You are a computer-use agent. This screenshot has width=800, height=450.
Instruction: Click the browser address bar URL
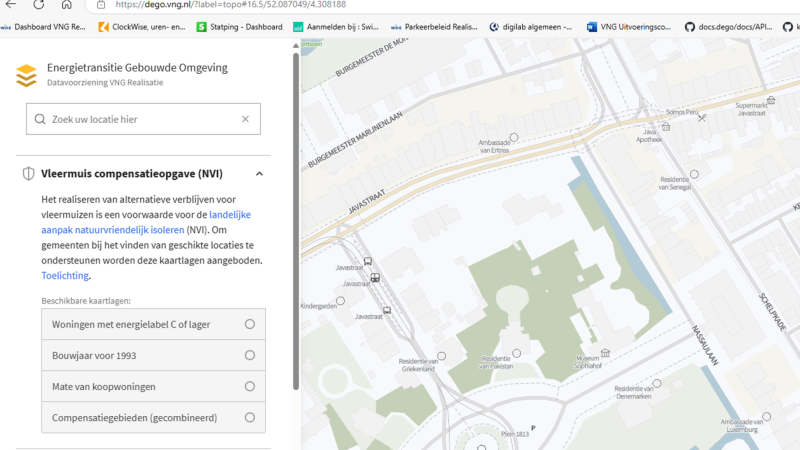point(231,5)
